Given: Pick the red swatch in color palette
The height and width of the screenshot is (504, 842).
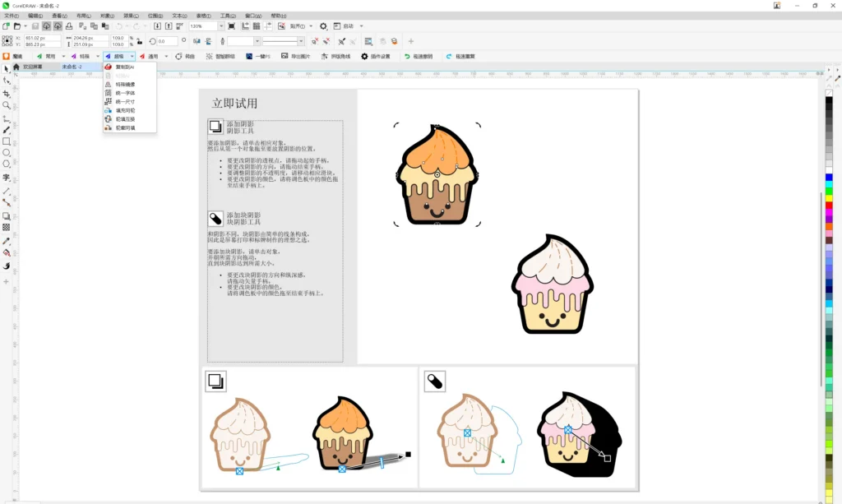Looking at the screenshot, I should (x=829, y=206).
